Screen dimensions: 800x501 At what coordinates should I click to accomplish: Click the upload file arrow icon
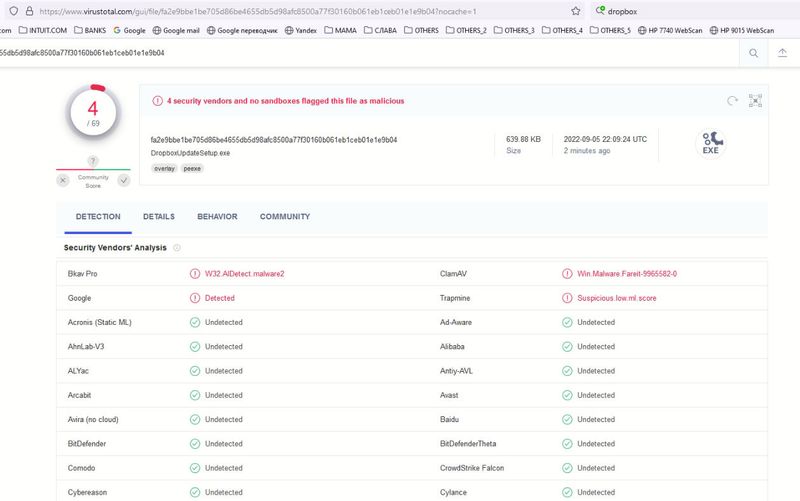pos(782,52)
